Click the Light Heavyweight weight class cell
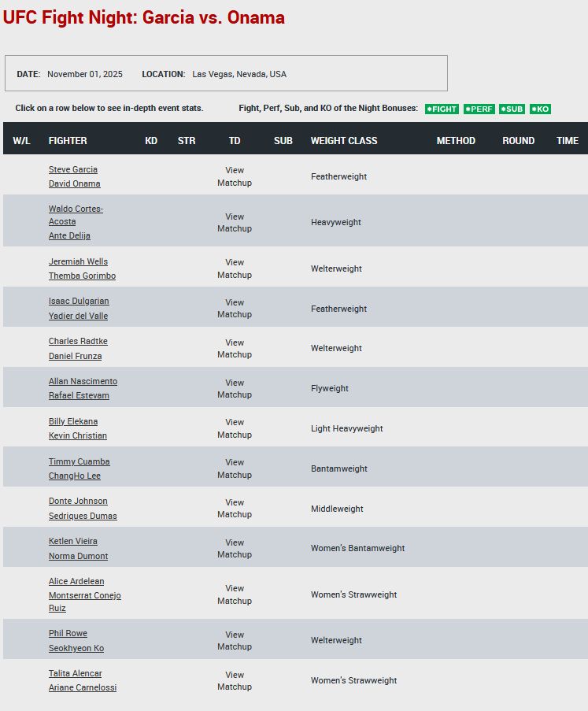Viewport: 588px width, 711px height. click(347, 428)
